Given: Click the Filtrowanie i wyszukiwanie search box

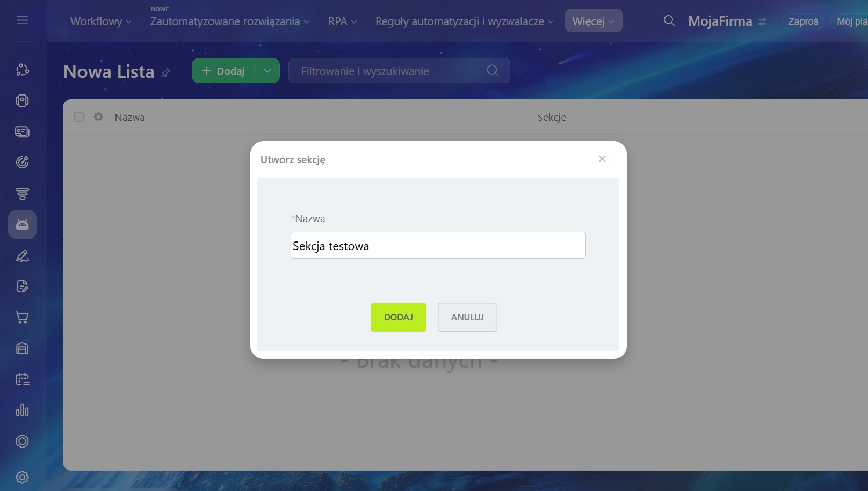Looking at the screenshot, I should coord(392,71).
